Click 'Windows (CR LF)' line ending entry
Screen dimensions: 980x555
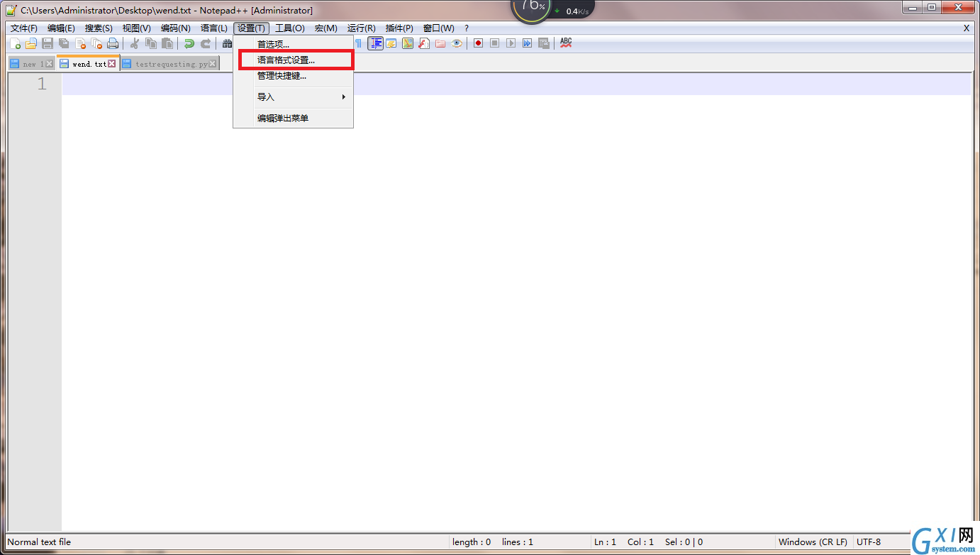(x=813, y=542)
